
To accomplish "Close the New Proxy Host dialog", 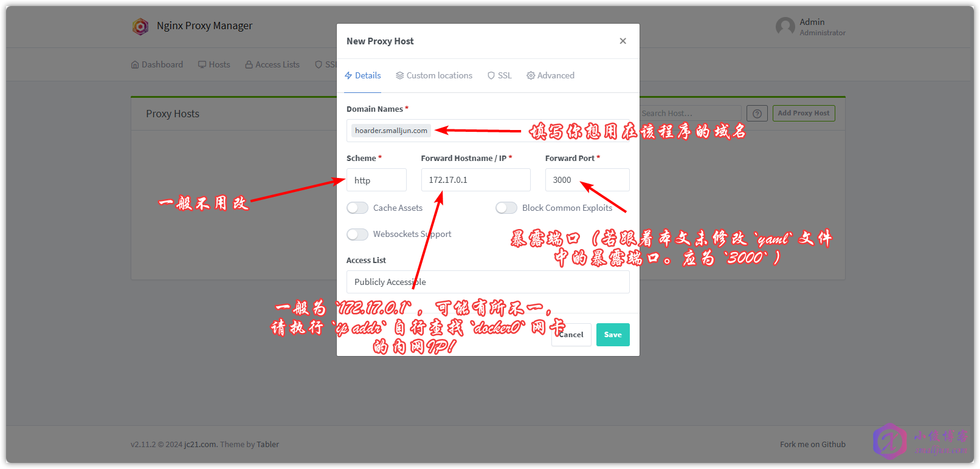I will coord(623,41).
